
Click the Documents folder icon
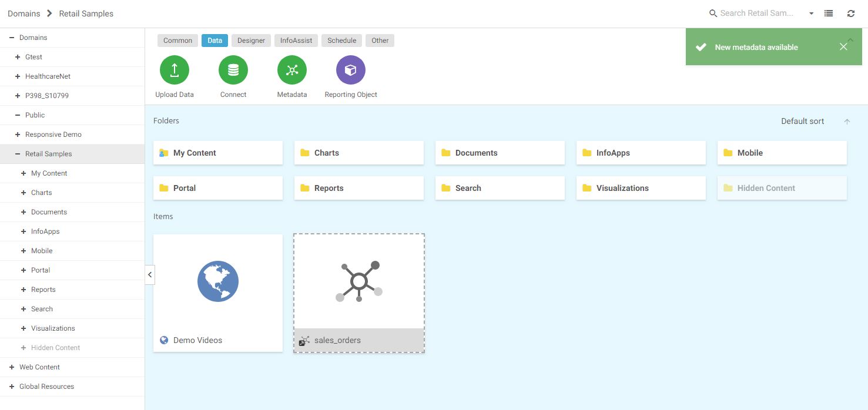[x=446, y=153]
